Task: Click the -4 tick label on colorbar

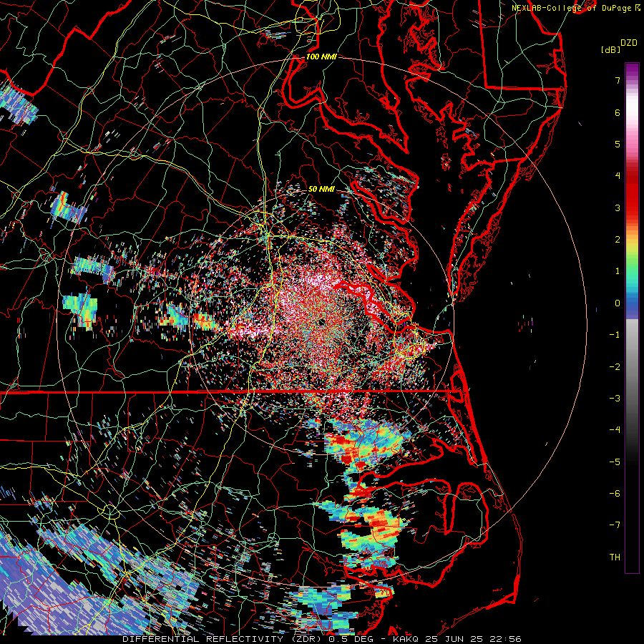Action: click(x=615, y=430)
